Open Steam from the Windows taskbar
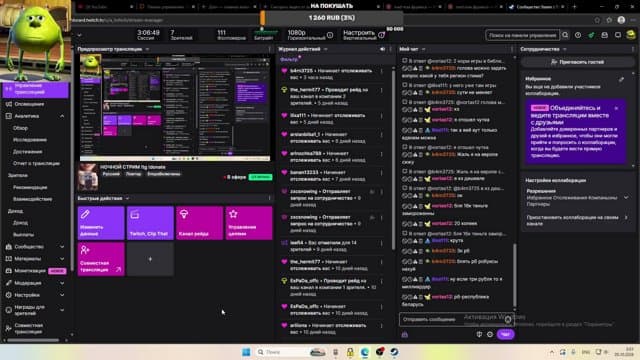This screenshot has width=640, height=360. coord(394,352)
